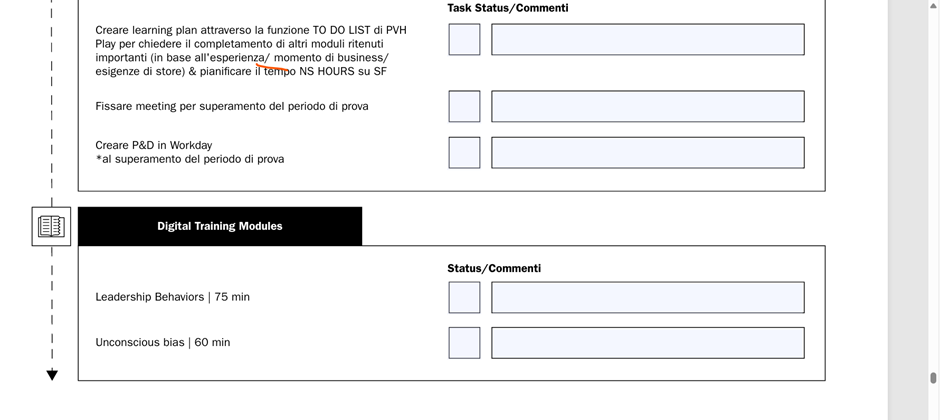Click the Task Status/Commenti column heading
The height and width of the screenshot is (420, 940).
pos(508,8)
